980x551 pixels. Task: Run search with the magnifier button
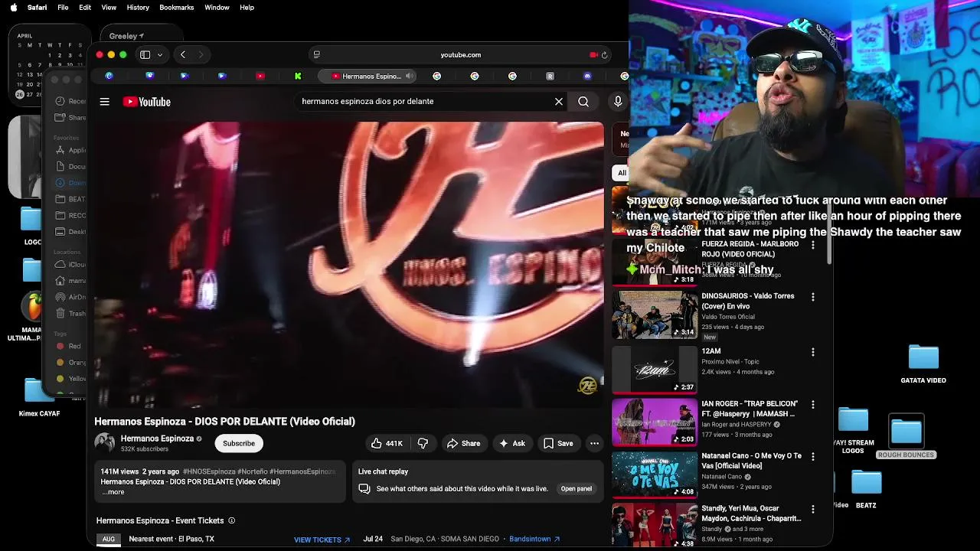coord(583,101)
